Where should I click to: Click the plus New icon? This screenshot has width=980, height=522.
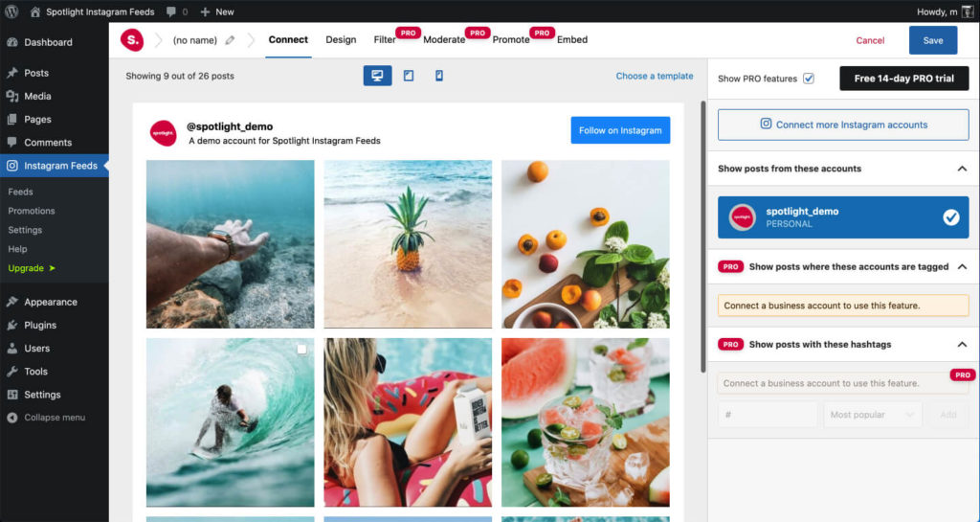(205, 11)
